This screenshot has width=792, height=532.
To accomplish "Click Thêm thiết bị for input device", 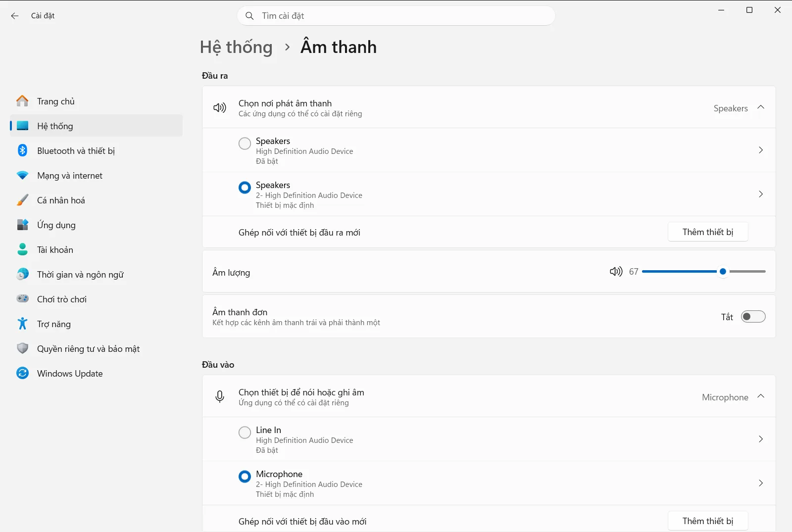I will [x=708, y=521].
